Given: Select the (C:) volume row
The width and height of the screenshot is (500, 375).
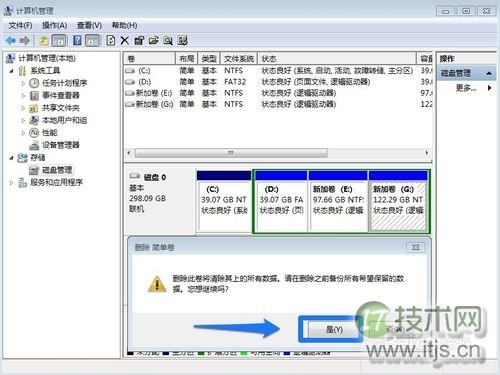Looking at the screenshot, I should coord(278,71).
